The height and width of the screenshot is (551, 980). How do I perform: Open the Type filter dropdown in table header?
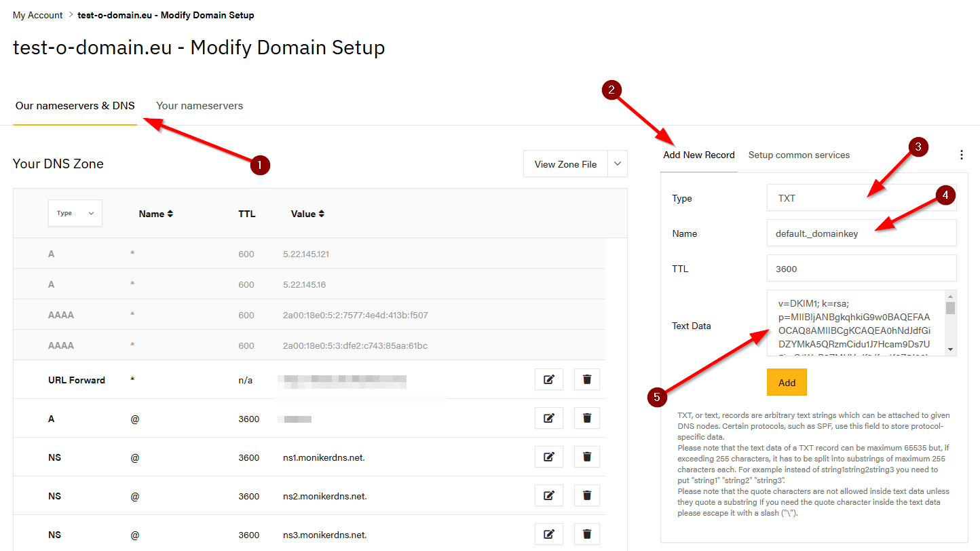pos(75,213)
